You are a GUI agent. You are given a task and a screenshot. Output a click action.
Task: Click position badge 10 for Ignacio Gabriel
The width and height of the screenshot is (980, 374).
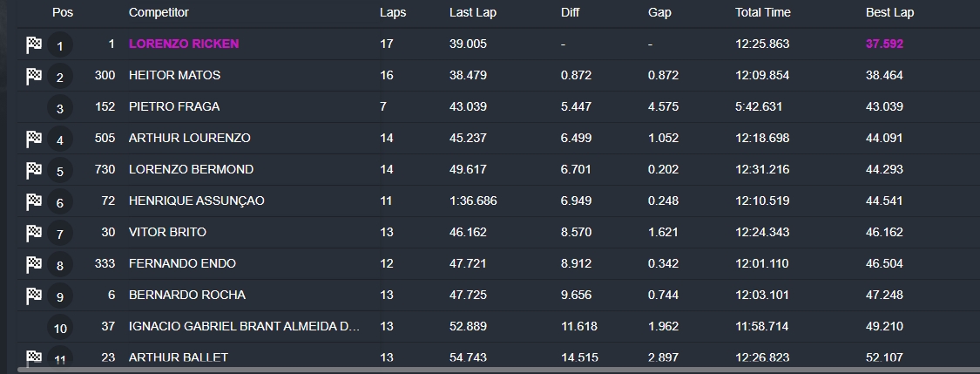[x=60, y=328]
